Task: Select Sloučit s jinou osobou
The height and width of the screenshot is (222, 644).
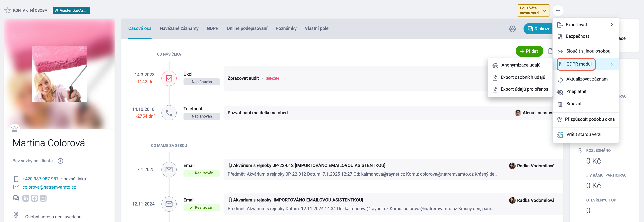Action: [x=586, y=51]
